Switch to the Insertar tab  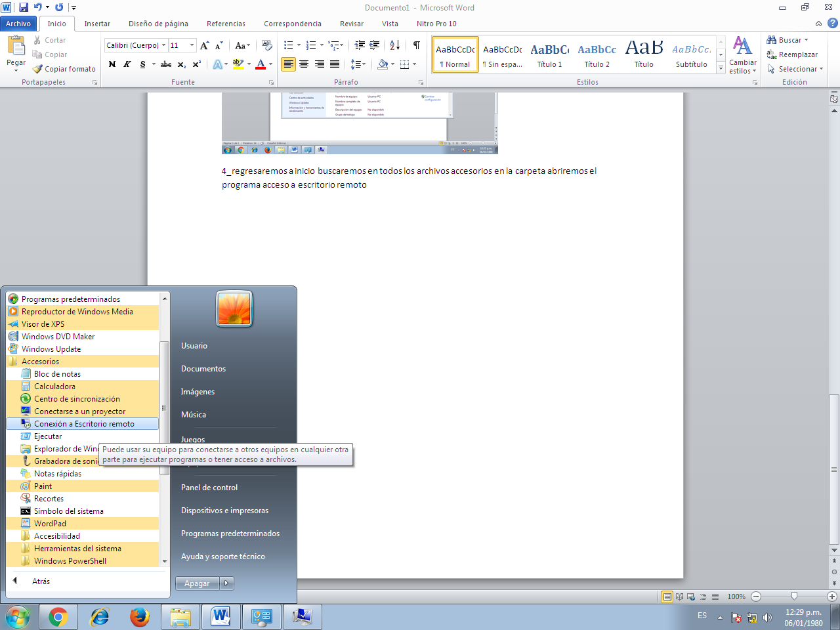pyautogui.click(x=97, y=23)
